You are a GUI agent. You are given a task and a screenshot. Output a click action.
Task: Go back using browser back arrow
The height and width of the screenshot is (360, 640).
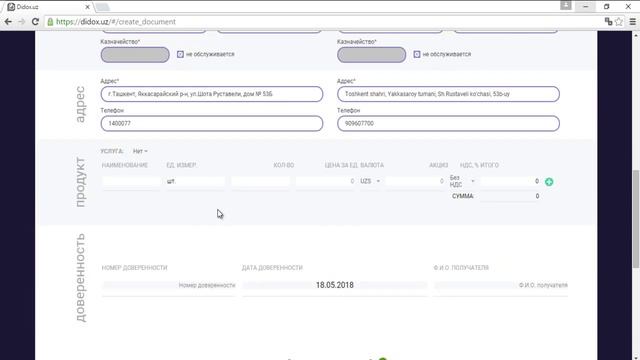(8, 22)
